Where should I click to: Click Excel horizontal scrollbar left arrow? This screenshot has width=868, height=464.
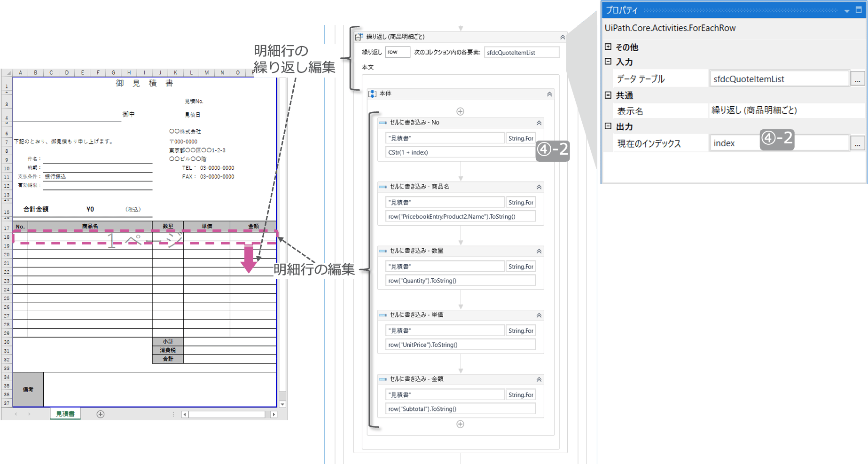[185, 414]
